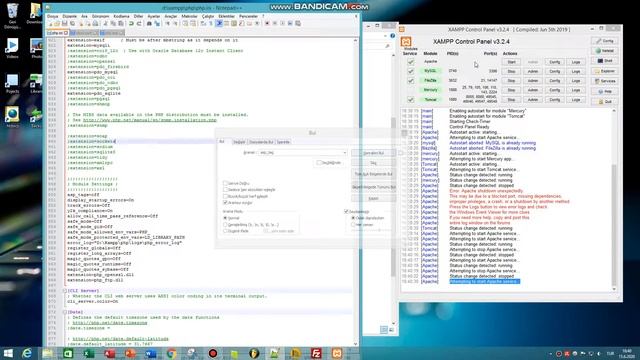Open the Recycle Bin desktop icon
Screen dimensions: 640x360
tap(12, 16)
